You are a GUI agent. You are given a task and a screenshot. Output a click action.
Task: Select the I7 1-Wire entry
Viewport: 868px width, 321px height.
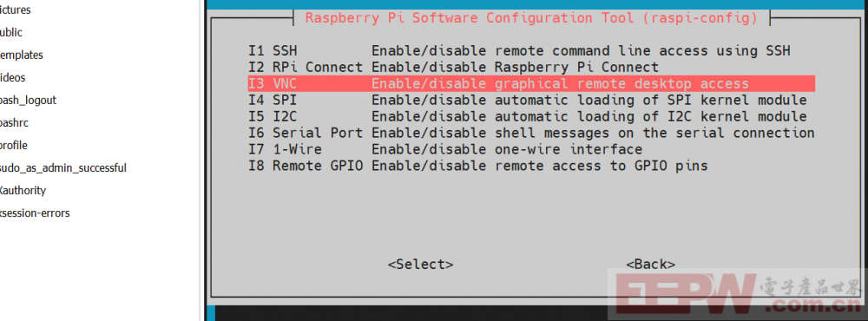coord(445,149)
